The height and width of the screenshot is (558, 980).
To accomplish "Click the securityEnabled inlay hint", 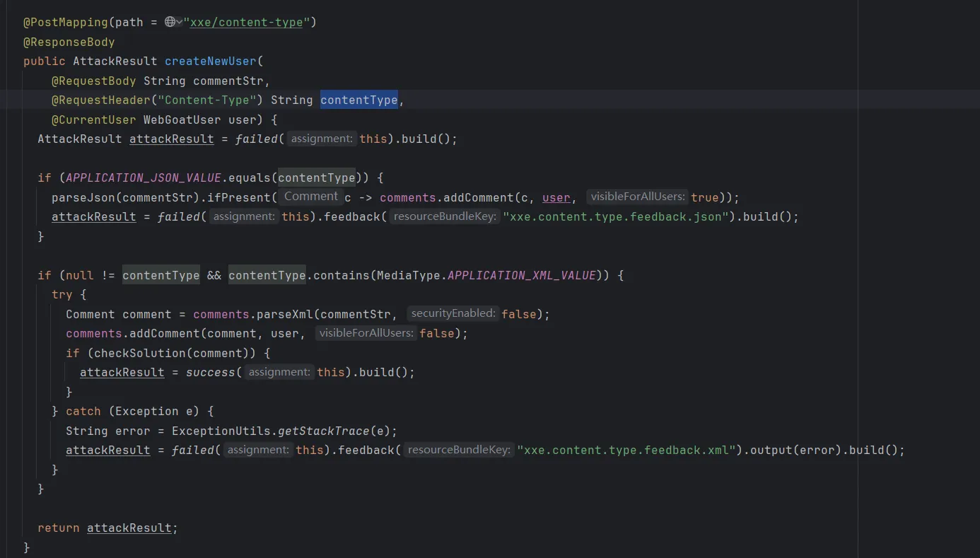I will [453, 313].
